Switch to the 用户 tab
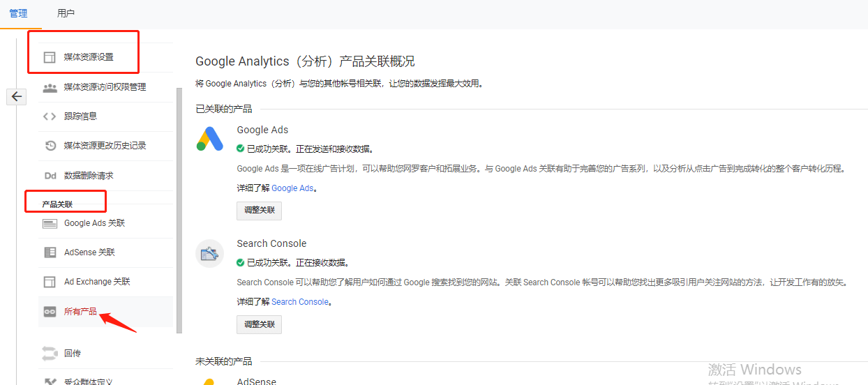The height and width of the screenshot is (385, 868). click(x=66, y=13)
